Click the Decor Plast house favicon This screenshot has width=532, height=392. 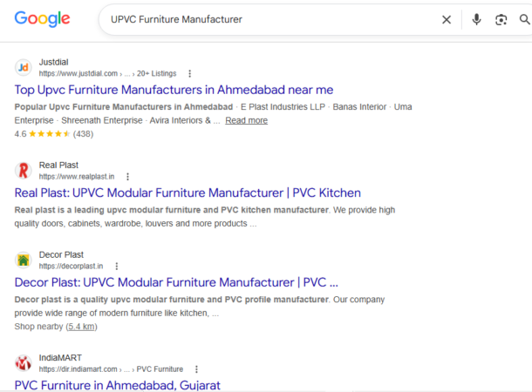point(23,260)
